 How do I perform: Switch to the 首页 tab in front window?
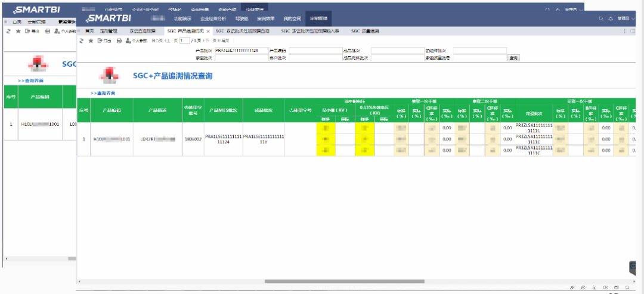89,31
